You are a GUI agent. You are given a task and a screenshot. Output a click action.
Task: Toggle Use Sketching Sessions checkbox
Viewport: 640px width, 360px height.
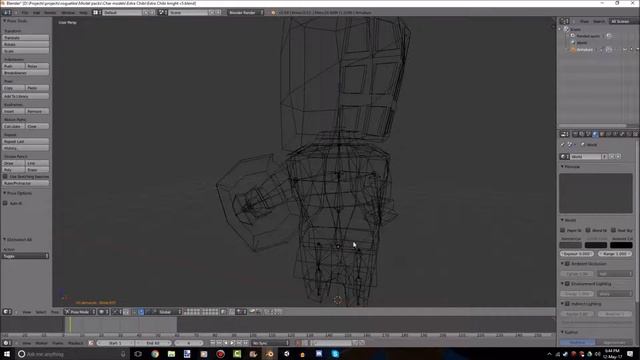pyautogui.click(x=5, y=177)
